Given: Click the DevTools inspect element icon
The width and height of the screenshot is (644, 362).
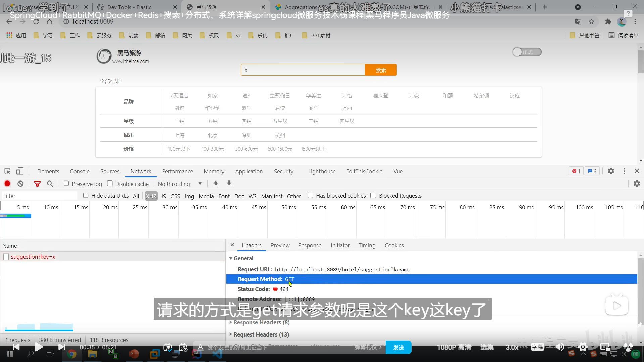Looking at the screenshot, I should click(x=7, y=171).
